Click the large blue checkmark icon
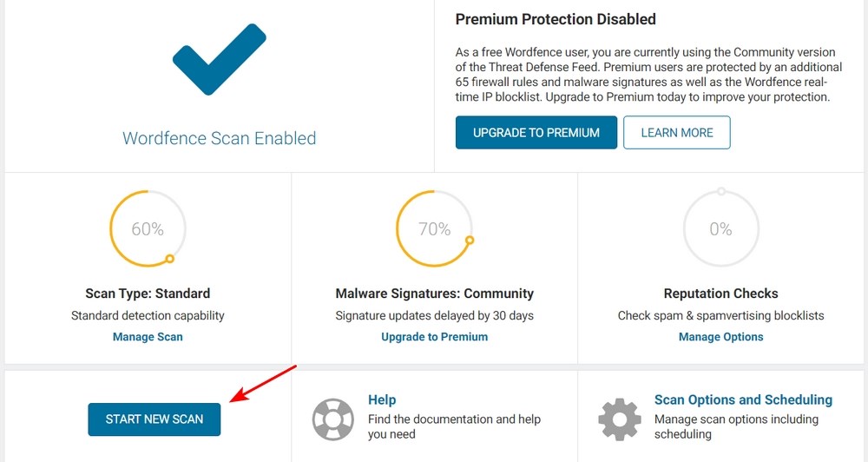 (x=220, y=59)
